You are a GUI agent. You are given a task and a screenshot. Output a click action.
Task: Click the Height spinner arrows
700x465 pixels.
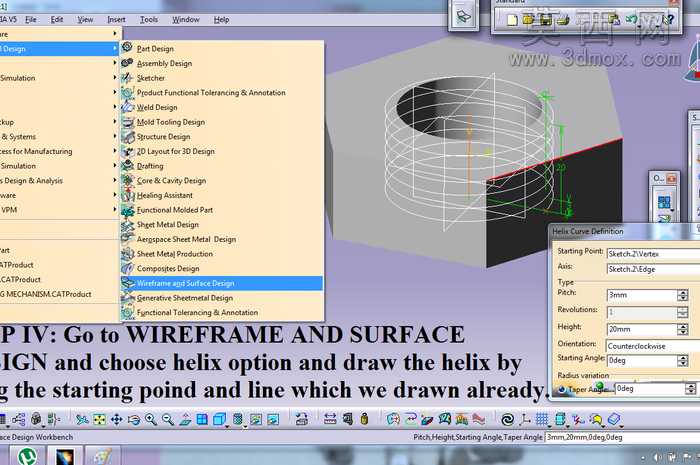click(682, 329)
